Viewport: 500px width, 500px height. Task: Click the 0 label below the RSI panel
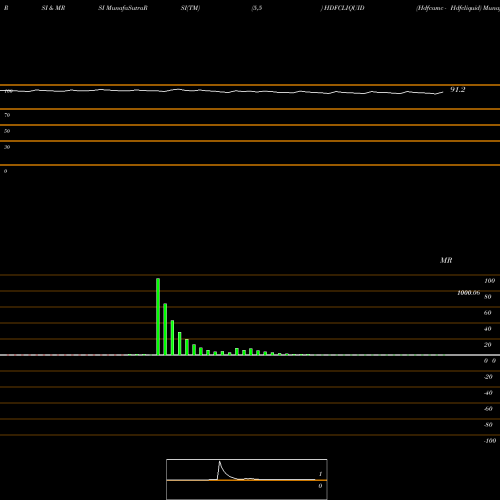click(5, 171)
